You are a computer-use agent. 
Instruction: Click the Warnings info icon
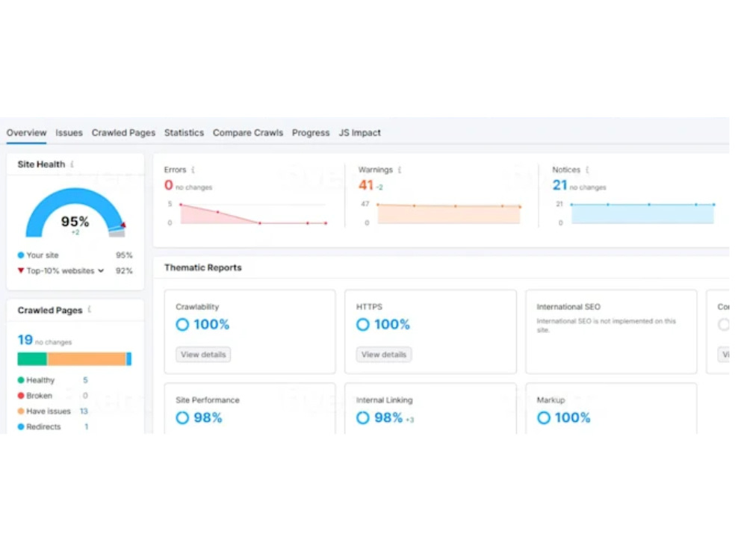[x=400, y=170]
